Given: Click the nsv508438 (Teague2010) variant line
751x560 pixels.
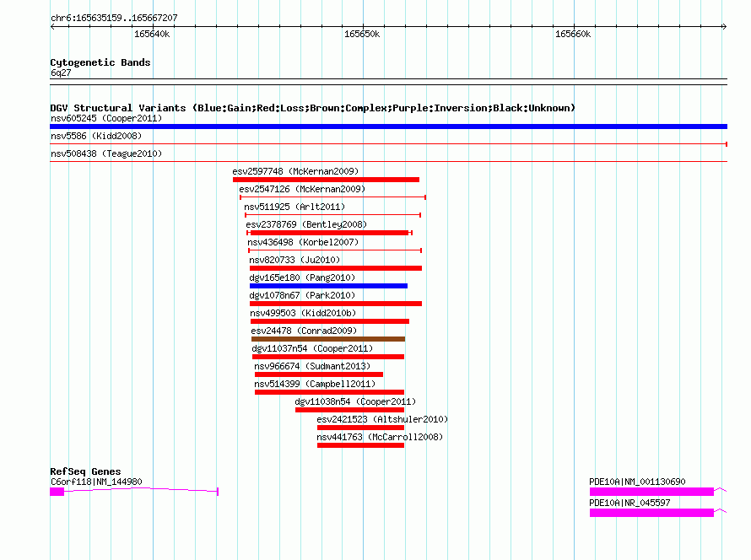Looking at the screenshot, I should pos(388,161).
